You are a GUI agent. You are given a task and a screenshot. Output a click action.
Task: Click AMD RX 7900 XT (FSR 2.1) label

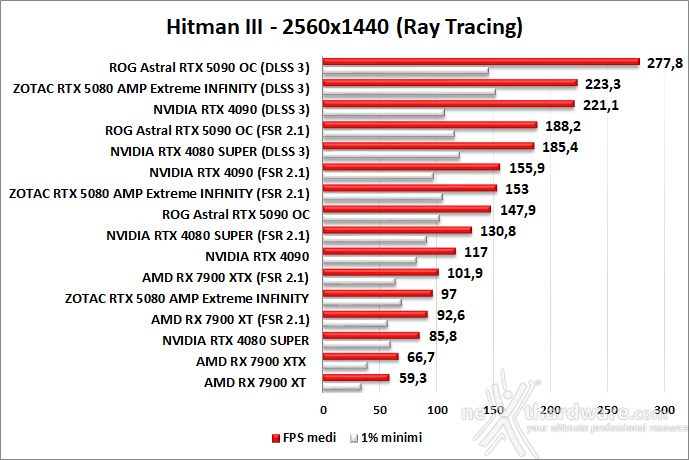tap(230, 319)
